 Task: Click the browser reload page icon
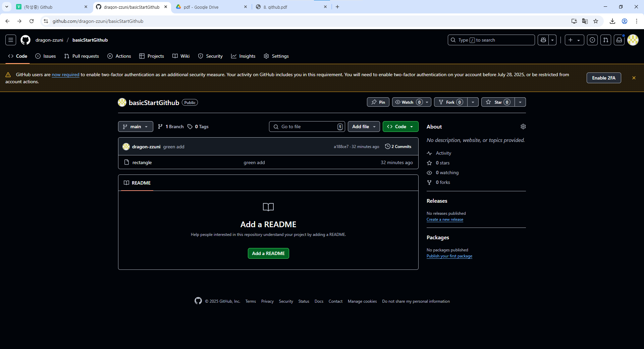(32, 21)
